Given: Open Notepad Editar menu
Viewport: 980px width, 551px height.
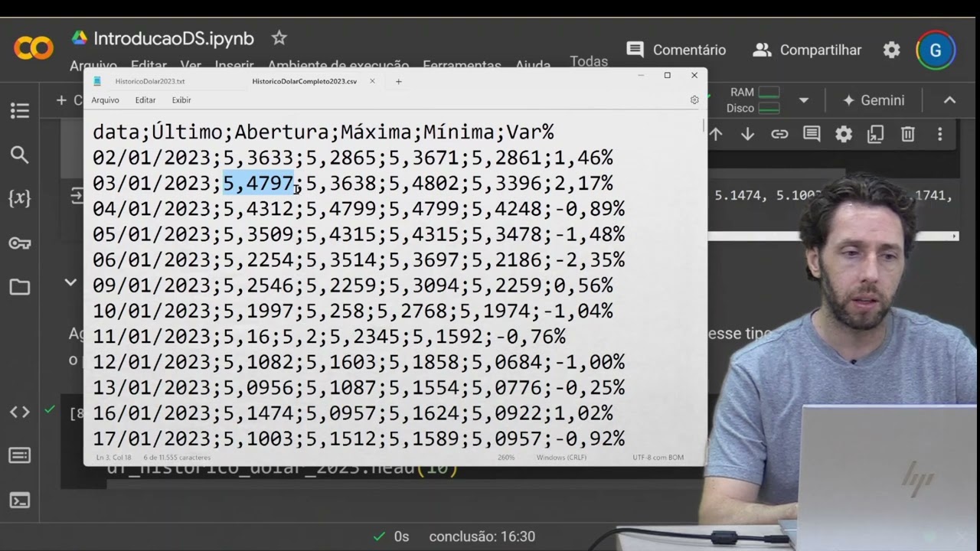Looking at the screenshot, I should pyautogui.click(x=145, y=100).
